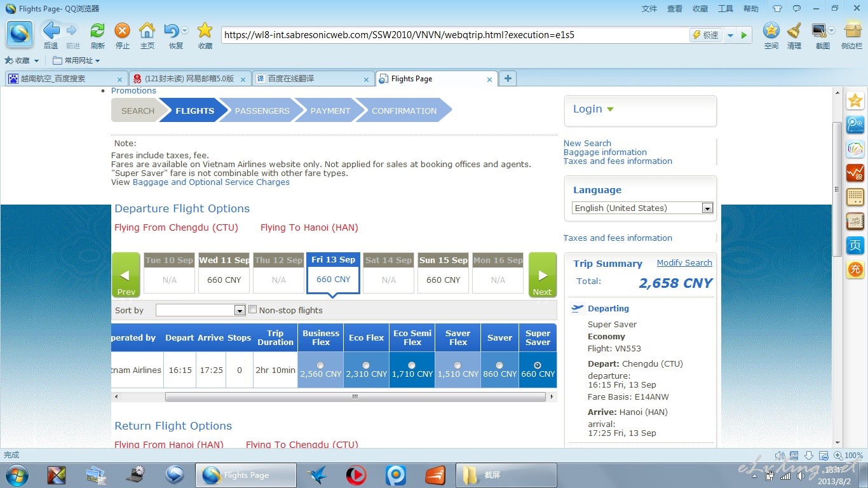Open address bar history dropdown arrow
This screenshot has width=868, height=488.
pos(731,36)
